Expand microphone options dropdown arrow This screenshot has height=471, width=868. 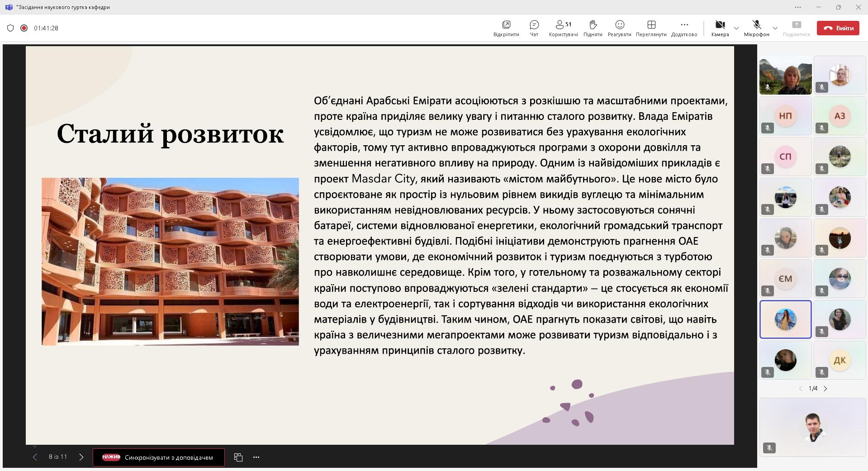click(775, 28)
